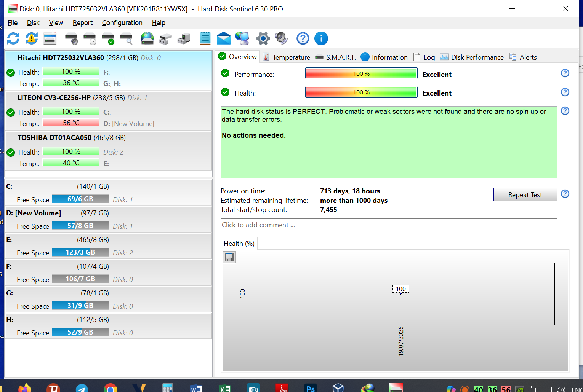Click the disk icon with green checkmark
Viewport: 583px width, 392px height.
pos(108,38)
